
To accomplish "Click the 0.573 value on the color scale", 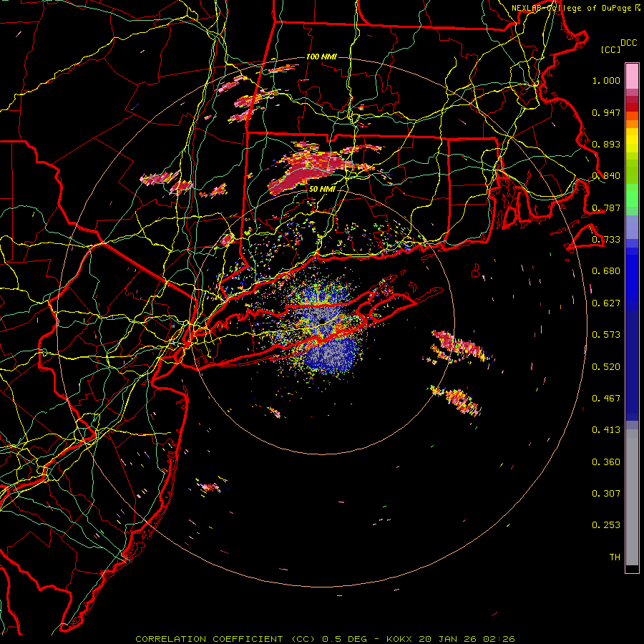I will (x=606, y=335).
